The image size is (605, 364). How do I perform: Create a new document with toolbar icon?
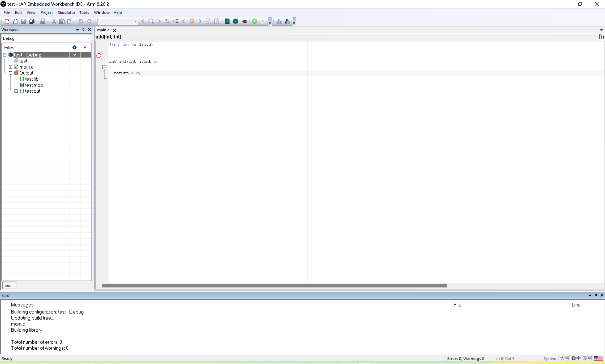click(x=7, y=21)
